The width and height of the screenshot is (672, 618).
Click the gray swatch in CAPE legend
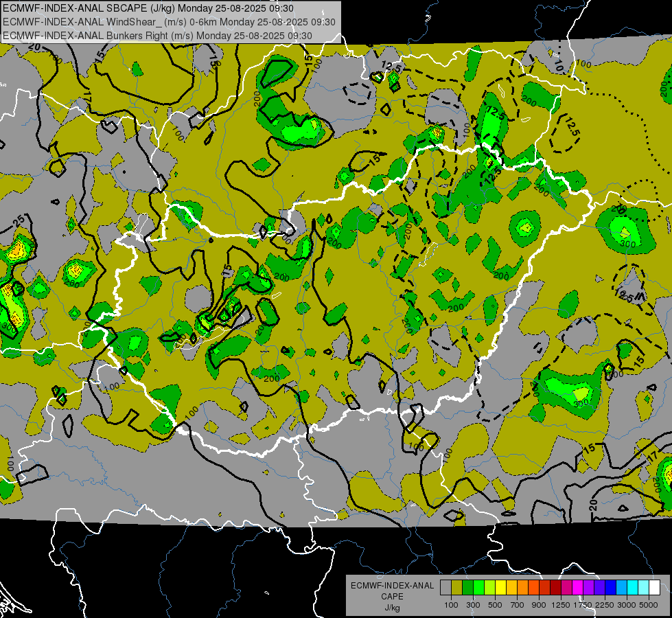(x=446, y=588)
